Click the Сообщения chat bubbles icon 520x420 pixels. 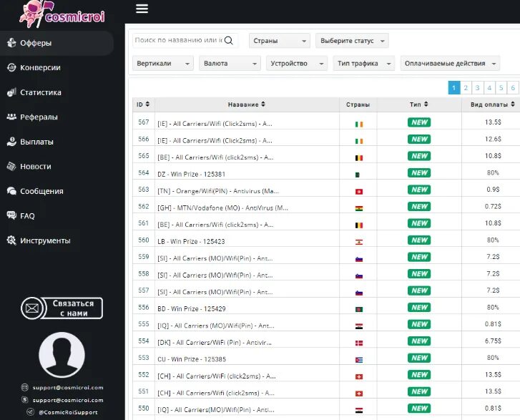click(x=11, y=191)
